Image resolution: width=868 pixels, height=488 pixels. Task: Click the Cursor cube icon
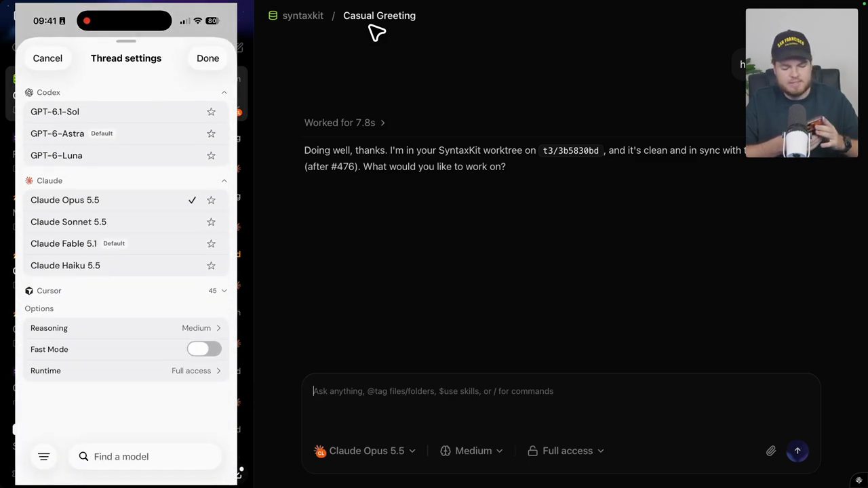pos(29,291)
